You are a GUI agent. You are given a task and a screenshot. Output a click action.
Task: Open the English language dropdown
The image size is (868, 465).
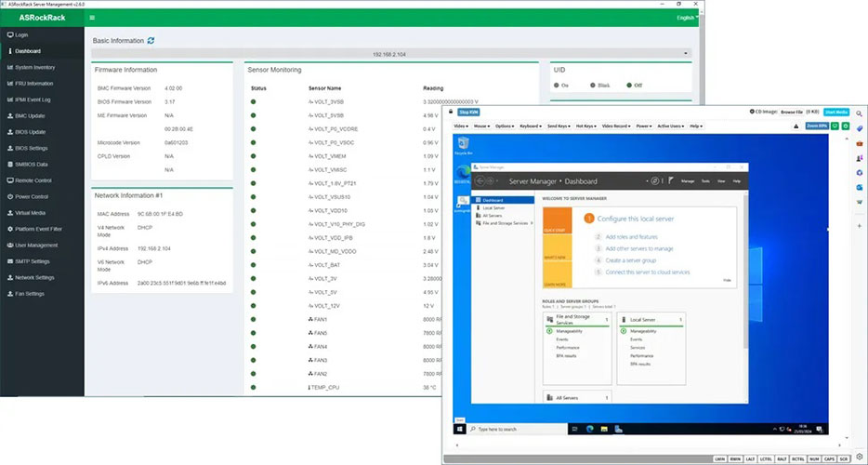[686, 18]
